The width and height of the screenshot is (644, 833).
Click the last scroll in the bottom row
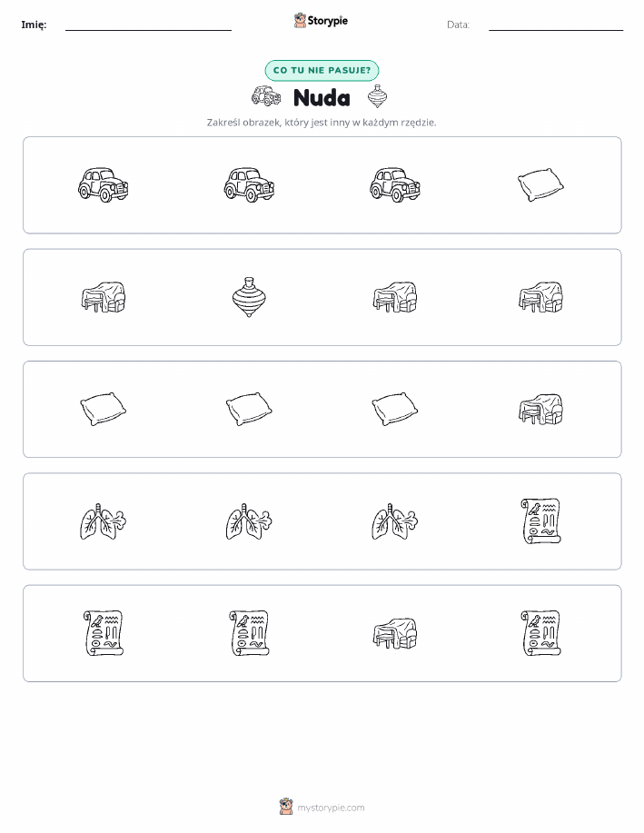click(540, 633)
